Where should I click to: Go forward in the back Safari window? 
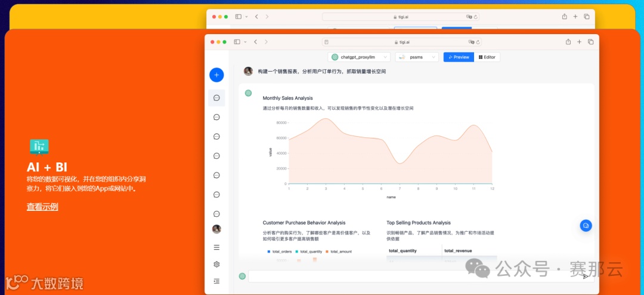267,17
